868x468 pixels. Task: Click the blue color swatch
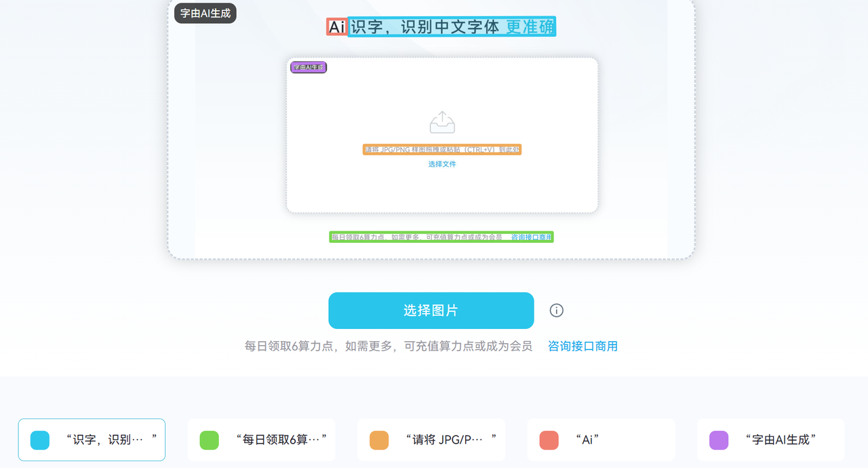click(x=40, y=440)
